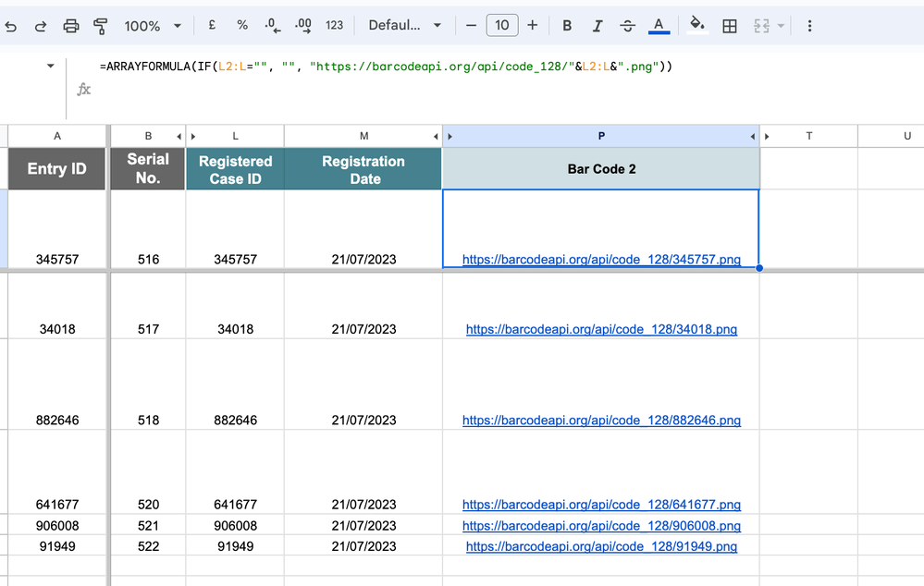Screen dimensions: 924x586
Task: Expand hidden columns arrow before column T
Action: 768,137
